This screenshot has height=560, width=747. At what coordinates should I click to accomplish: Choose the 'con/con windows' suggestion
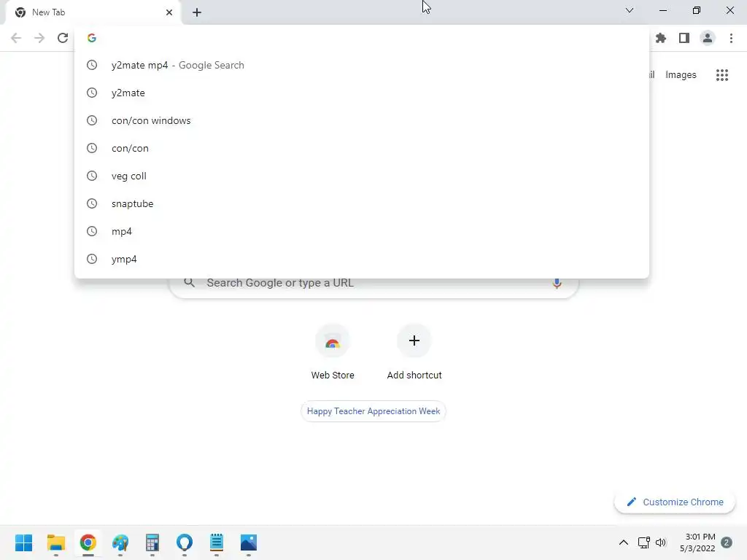coord(362,120)
